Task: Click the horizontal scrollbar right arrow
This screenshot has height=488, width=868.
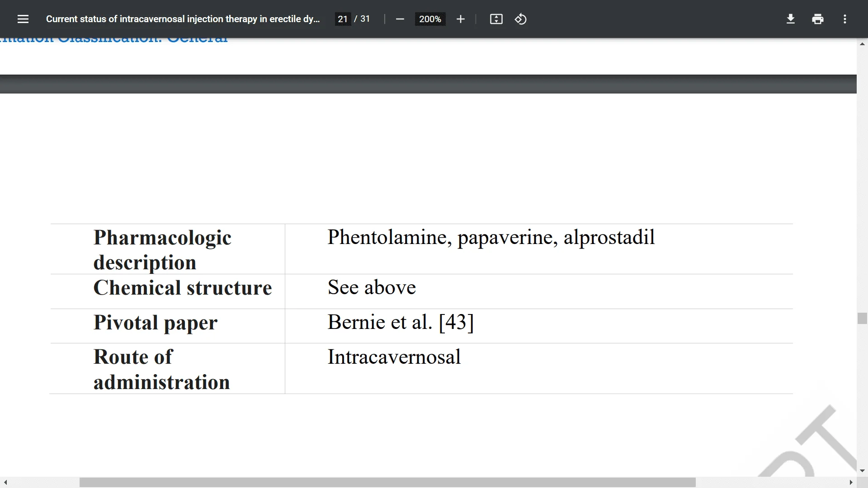Action: click(x=851, y=482)
